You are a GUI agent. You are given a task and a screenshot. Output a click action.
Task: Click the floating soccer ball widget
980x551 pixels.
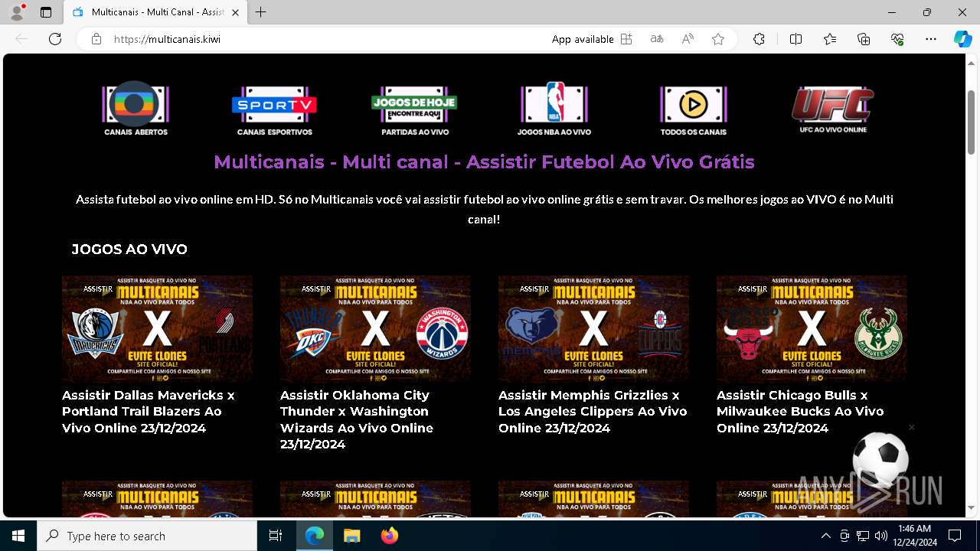(x=880, y=459)
